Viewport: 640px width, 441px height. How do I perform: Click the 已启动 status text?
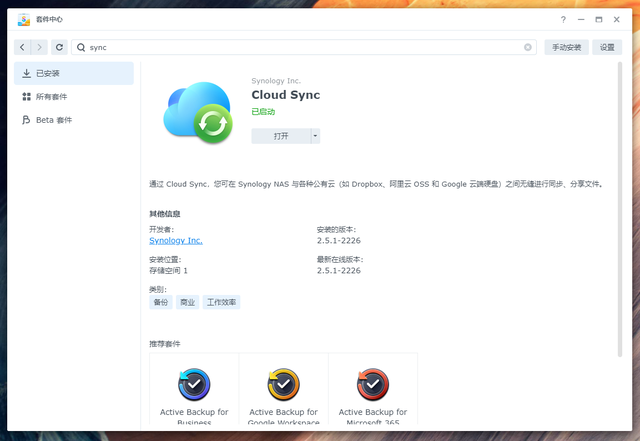(x=263, y=112)
